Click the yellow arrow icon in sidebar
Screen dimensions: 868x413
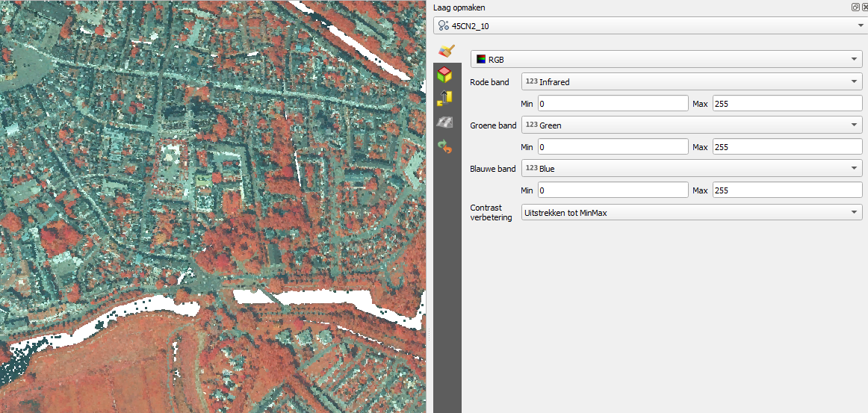[x=445, y=98]
